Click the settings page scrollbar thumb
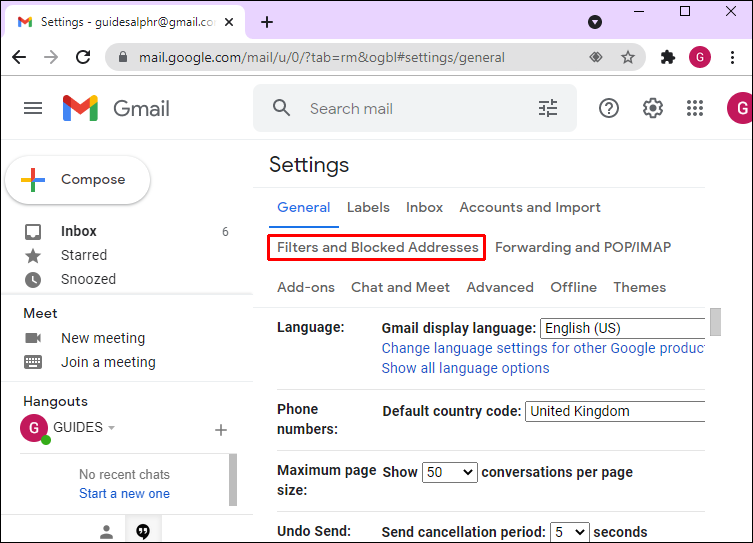This screenshot has height=543, width=753. click(715, 322)
